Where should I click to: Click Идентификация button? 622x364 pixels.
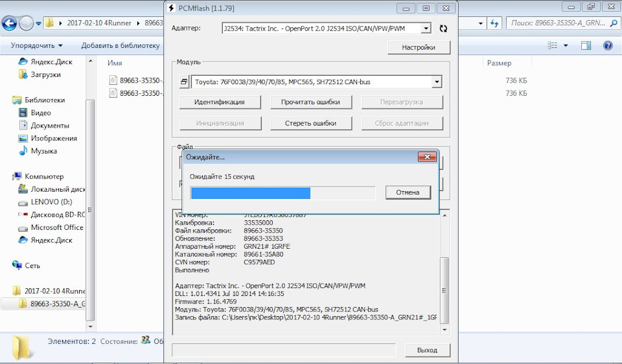[x=220, y=102]
